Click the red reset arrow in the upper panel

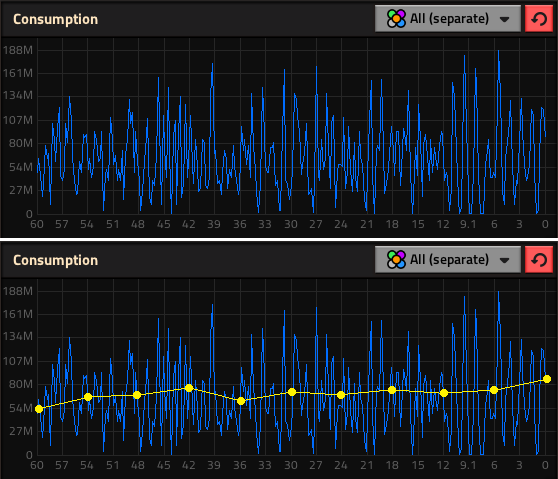pos(539,19)
